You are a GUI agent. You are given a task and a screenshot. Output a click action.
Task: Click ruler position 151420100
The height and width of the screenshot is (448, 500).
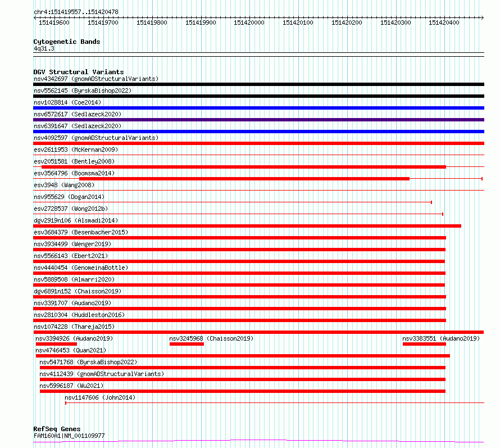pyautogui.click(x=298, y=22)
